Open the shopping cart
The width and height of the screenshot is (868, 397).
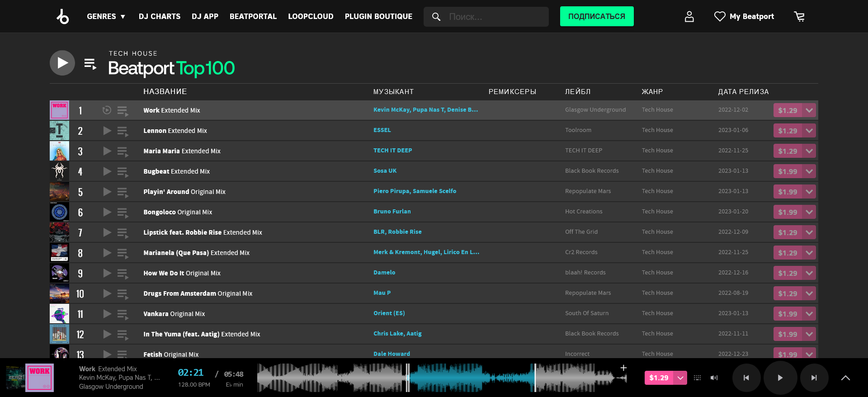(x=799, y=16)
